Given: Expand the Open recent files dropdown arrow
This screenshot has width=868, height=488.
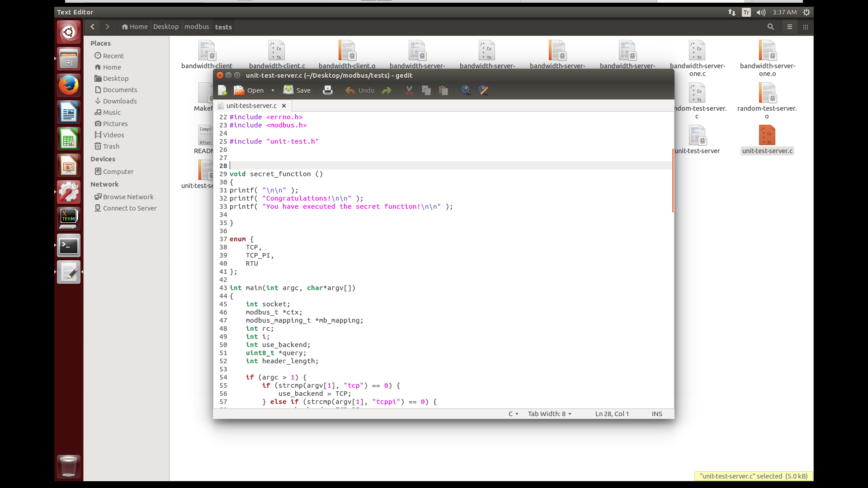Looking at the screenshot, I should pos(273,90).
